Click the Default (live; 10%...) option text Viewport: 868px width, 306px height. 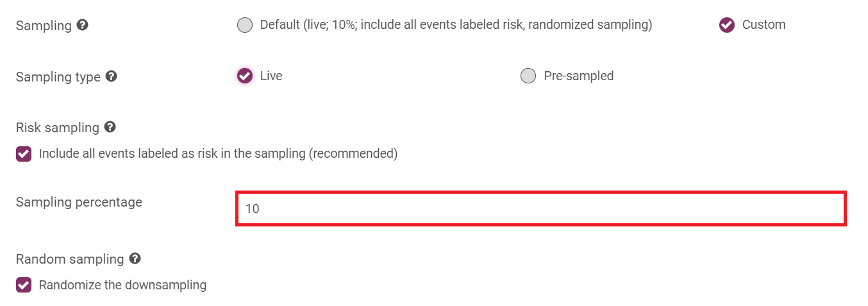[x=456, y=25]
